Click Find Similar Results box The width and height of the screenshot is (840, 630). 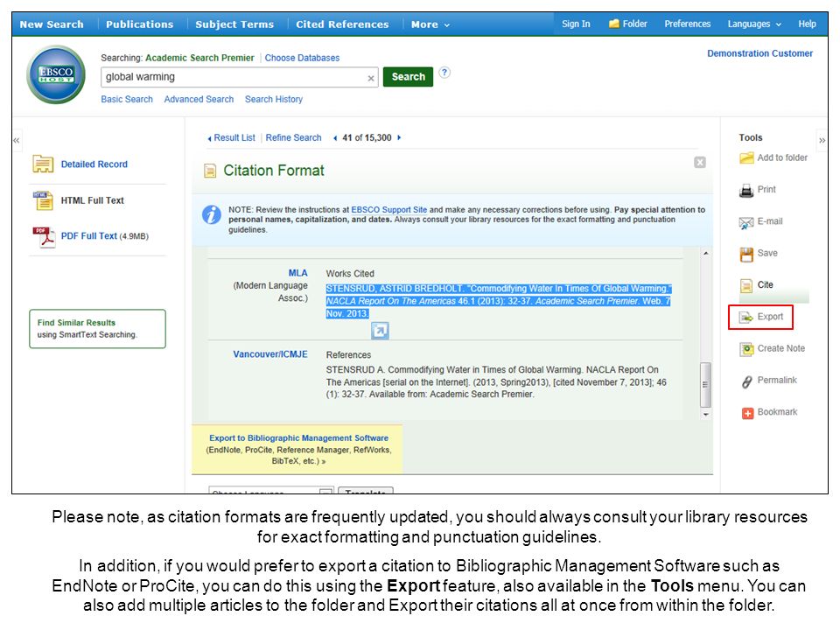click(x=97, y=328)
